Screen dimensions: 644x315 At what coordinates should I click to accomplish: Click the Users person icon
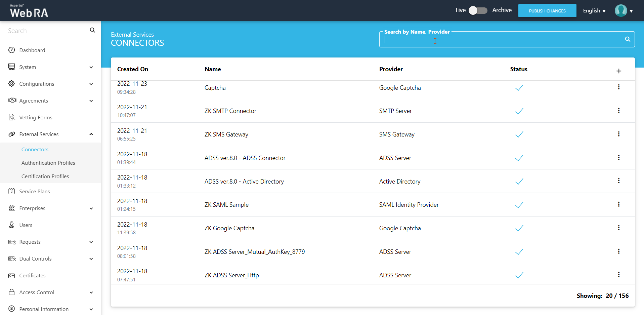point(12,225)
